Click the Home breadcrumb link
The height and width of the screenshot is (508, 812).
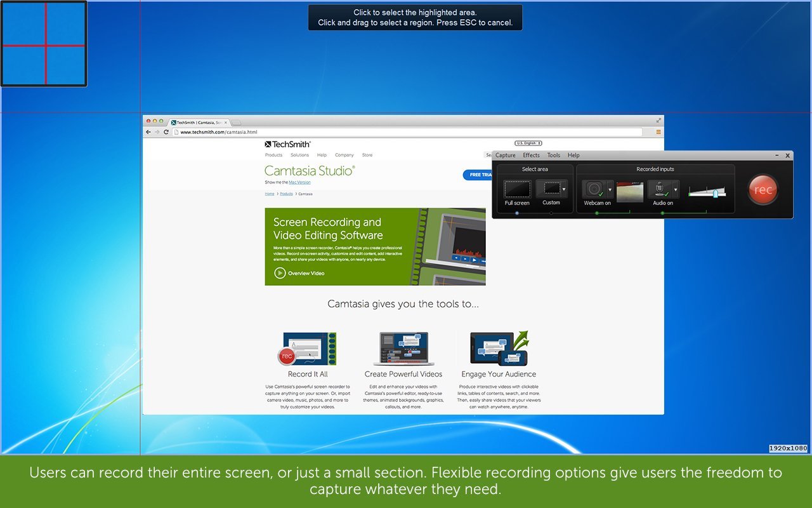270,194
